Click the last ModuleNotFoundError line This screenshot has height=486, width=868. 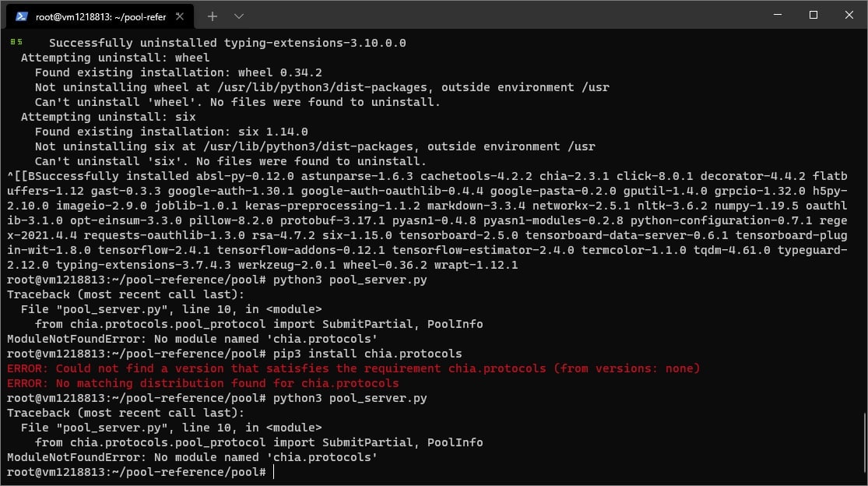click(x=192, y=457)
